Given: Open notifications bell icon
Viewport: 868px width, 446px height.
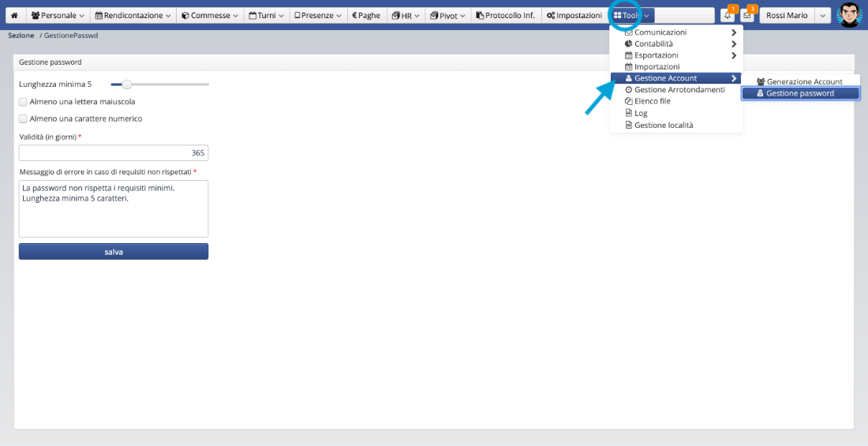Looking at the screenshot, I should click(x=728, y=16).
